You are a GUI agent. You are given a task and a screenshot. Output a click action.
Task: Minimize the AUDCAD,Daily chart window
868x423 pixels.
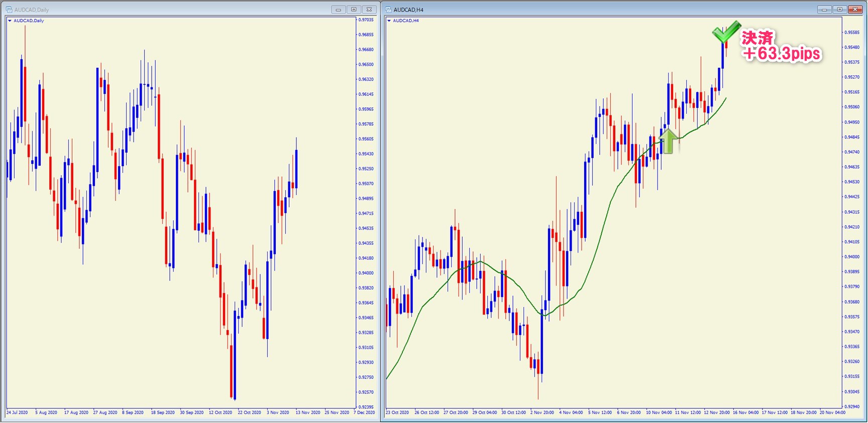(339, 10)
